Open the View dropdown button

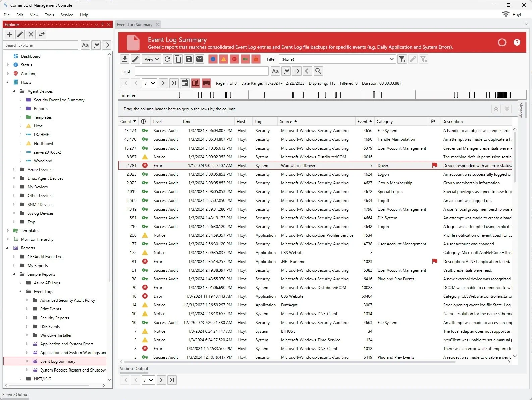pyautogui.click(x=152, y=59)
